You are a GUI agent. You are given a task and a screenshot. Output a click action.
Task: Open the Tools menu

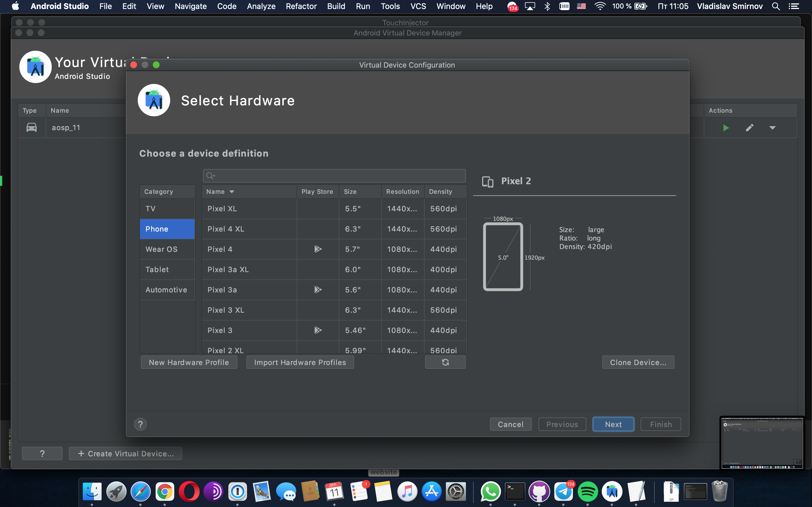390,6
